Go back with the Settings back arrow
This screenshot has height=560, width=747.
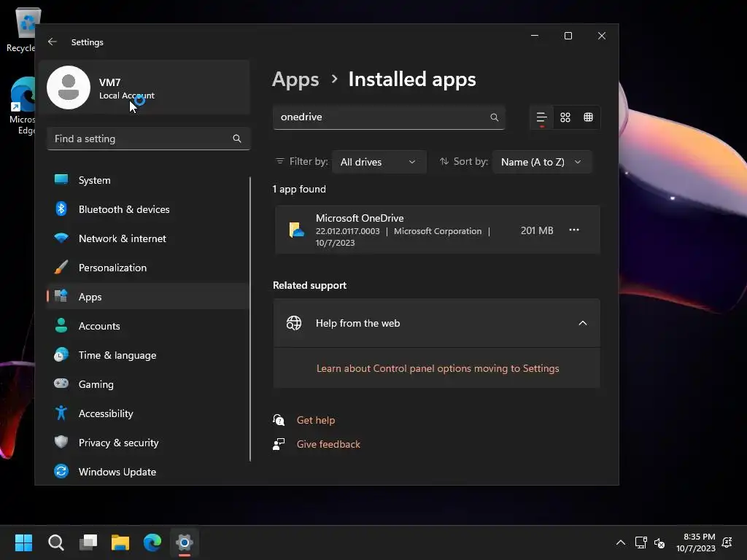[53, 42]
